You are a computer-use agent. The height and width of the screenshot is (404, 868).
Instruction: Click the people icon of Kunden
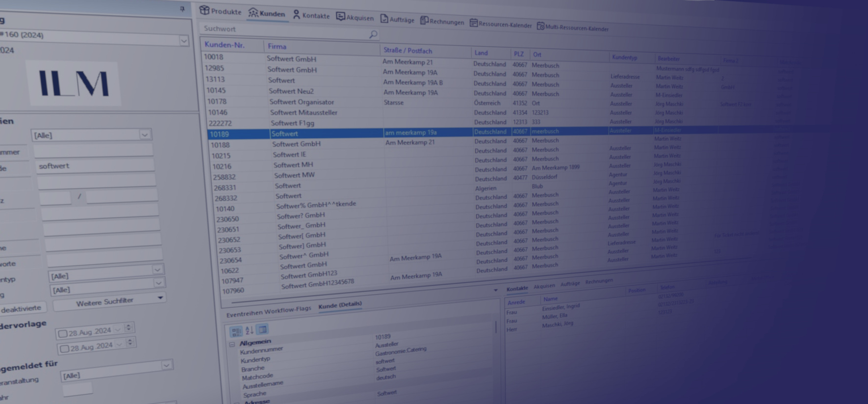253,12
